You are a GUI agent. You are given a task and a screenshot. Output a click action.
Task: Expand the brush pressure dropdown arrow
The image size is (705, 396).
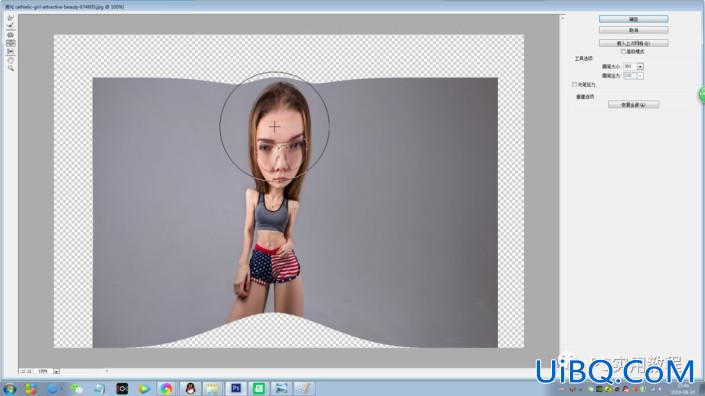point(640,76)
